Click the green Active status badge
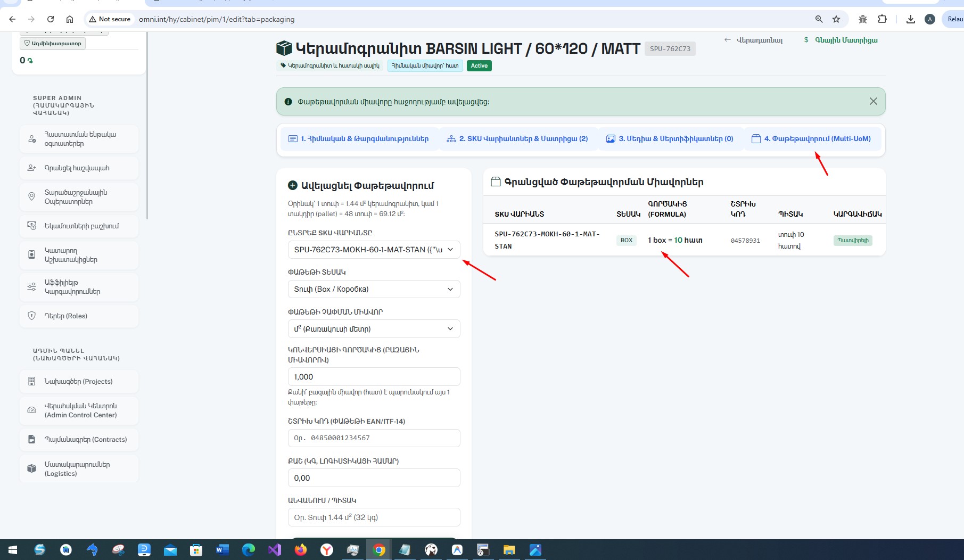The height and width of the screenshot is (560, 964). tap(479, 66)
